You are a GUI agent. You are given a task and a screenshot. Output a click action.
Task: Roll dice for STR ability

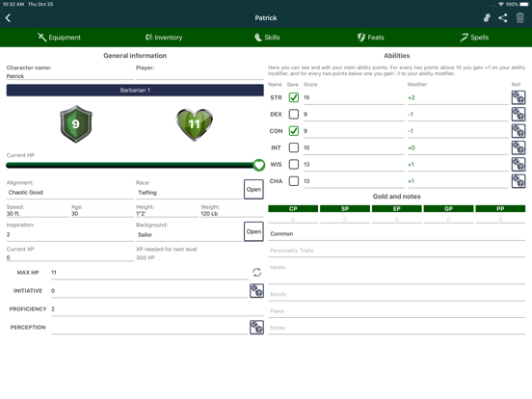pos(519,97)
